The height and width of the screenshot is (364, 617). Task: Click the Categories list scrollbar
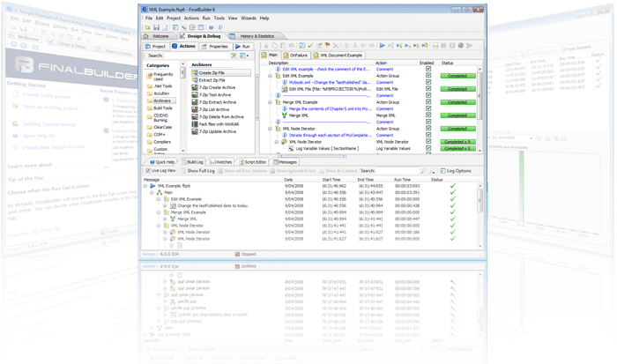pos(182,107)
